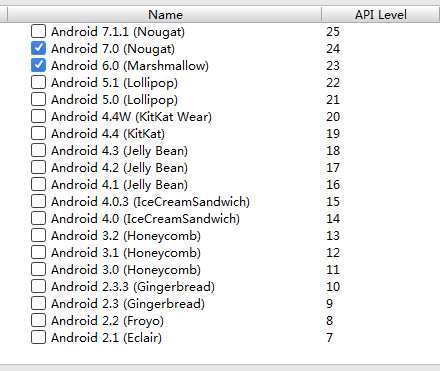Click the 'Android 4.4 (KitKat)' name text
Screen dimensions: 440x371
[108, 134]
